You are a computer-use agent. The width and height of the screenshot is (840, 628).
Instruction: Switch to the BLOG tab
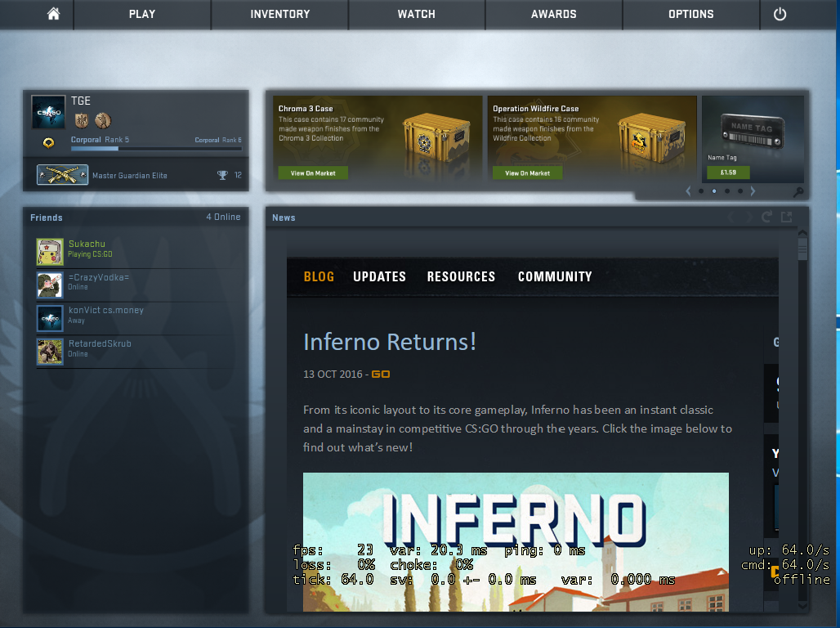319,276
